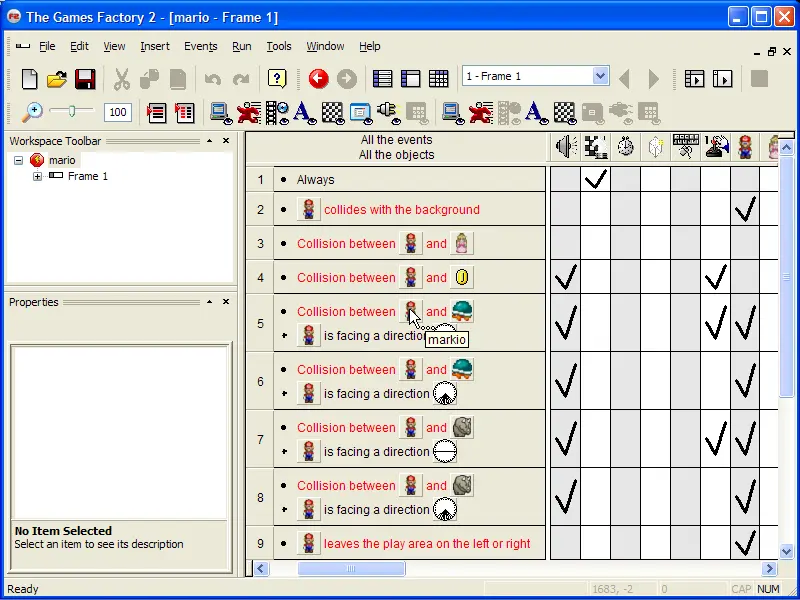Viewport: 800px width, 600px height.
Task: Collapse the mario tree node
Action: coord(18,160)
